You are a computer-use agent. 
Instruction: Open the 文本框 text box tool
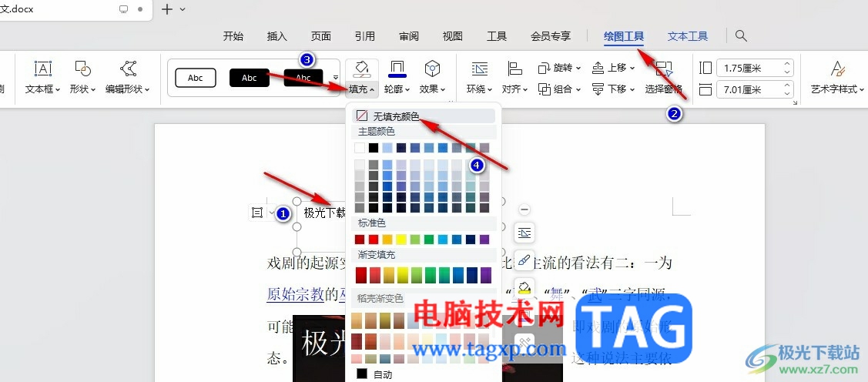pos(42,77)
